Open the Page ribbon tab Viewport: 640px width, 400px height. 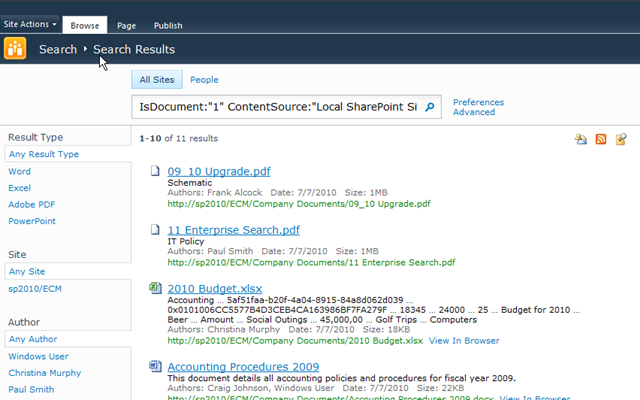tap(127, 26)
